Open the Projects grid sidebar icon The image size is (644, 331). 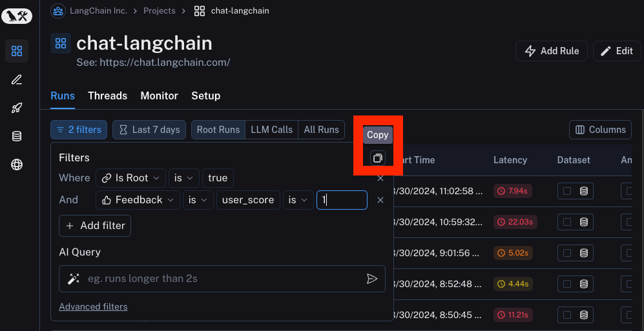(x=17, y=51)
